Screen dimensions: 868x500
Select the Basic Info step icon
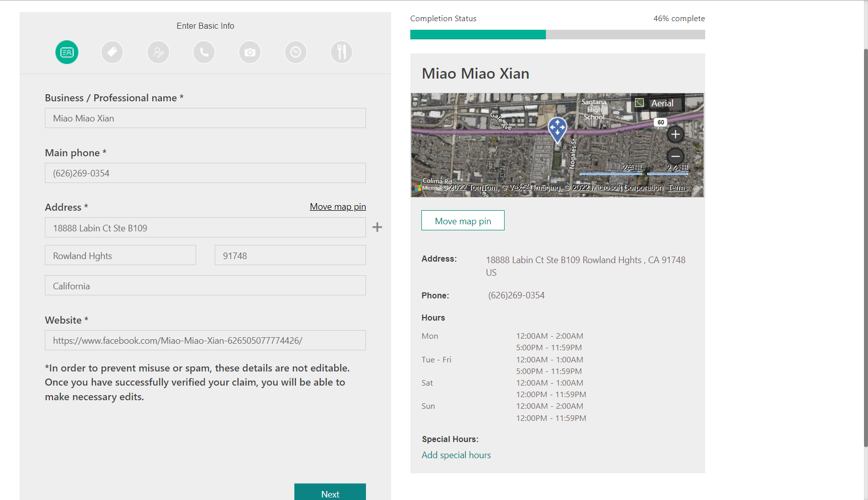pos(67,52)
